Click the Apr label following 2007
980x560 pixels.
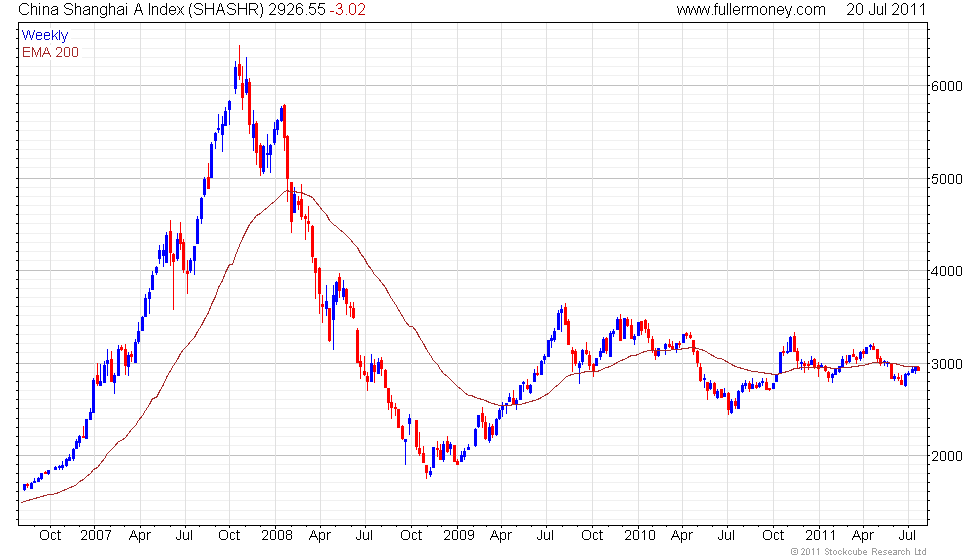click(x=140, y=536)
